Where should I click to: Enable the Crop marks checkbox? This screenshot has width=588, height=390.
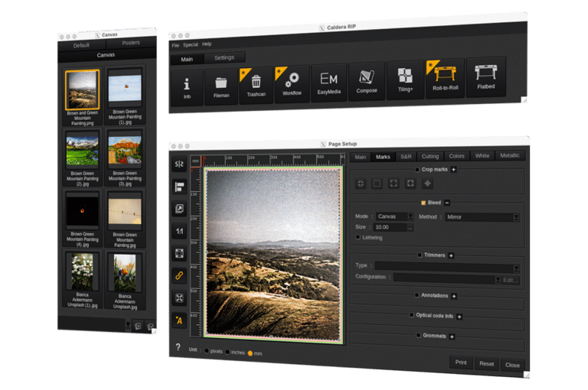pyautogui.click(x=417, y=169)
